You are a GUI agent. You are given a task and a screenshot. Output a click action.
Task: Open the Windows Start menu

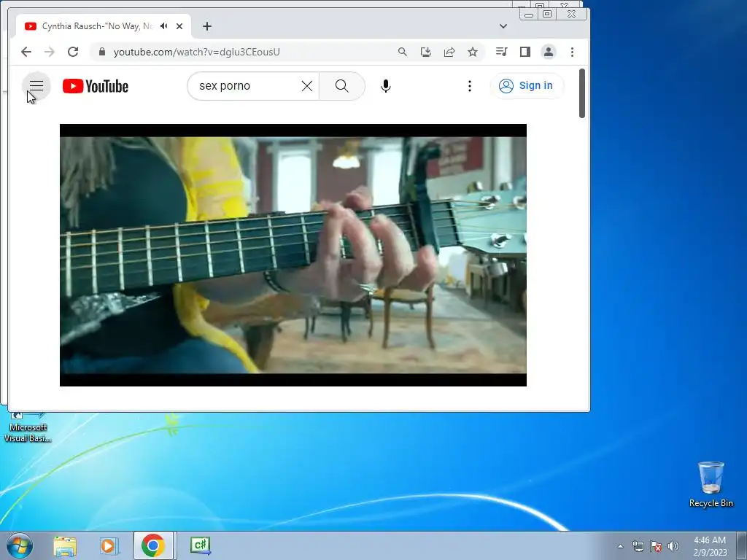click(x=20, y=545)
